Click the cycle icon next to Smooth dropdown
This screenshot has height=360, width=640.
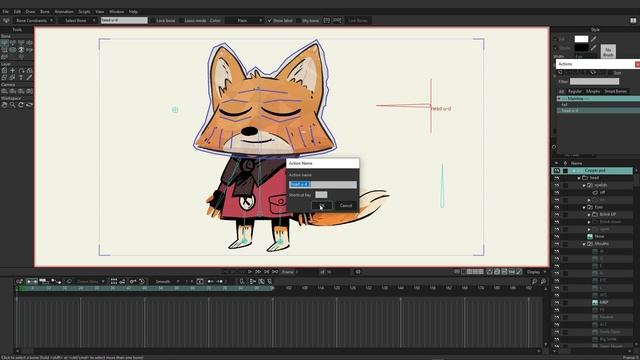click(200, 281)
